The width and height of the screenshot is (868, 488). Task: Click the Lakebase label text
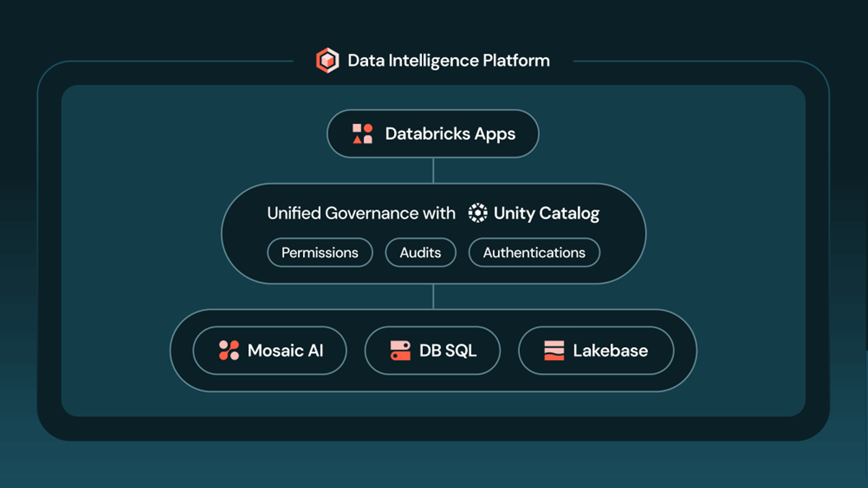coord(611,351)
